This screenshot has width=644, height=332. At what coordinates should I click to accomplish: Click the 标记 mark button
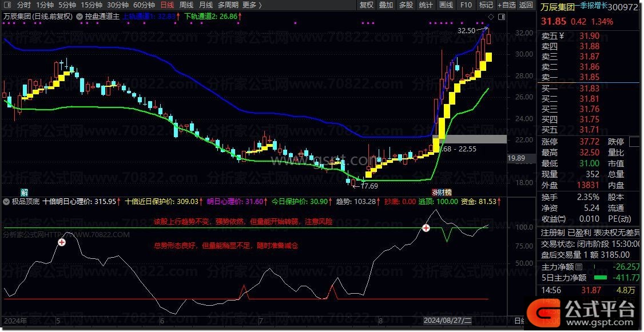coord(486,5)
